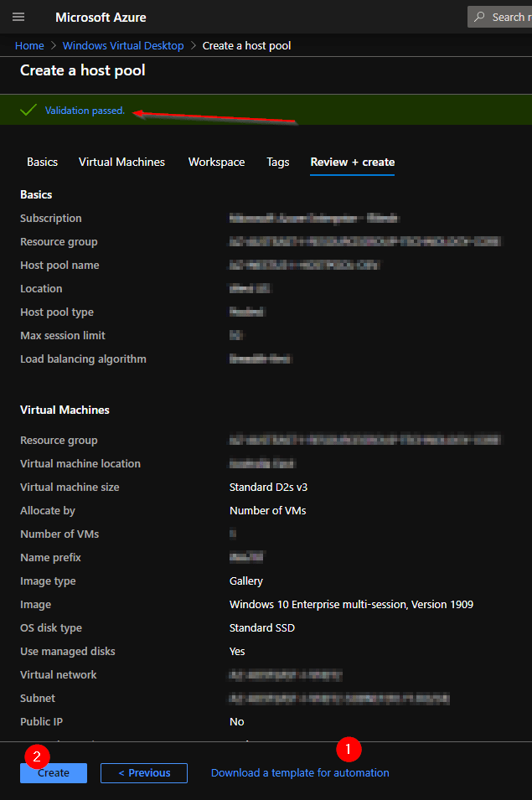
Task: Download a template for automation
Action: [x=300, y=772]
